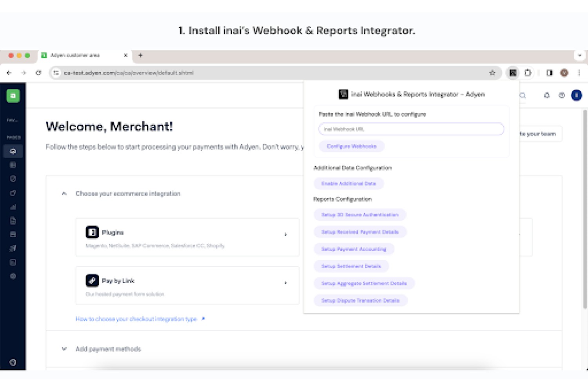Viewport: 588px width, 392px height.
Task: Click the page vertical scrollbar
Action: coord(585,210)
